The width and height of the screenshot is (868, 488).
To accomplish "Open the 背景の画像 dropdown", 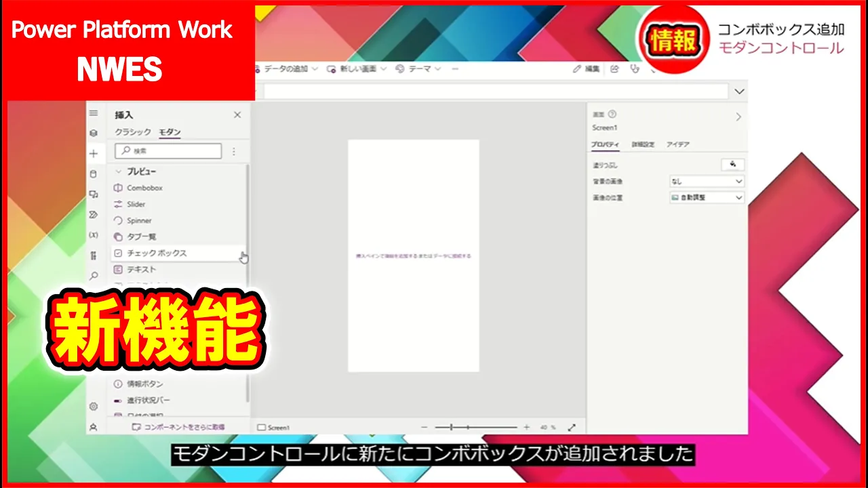I will (x=707, y=181).
